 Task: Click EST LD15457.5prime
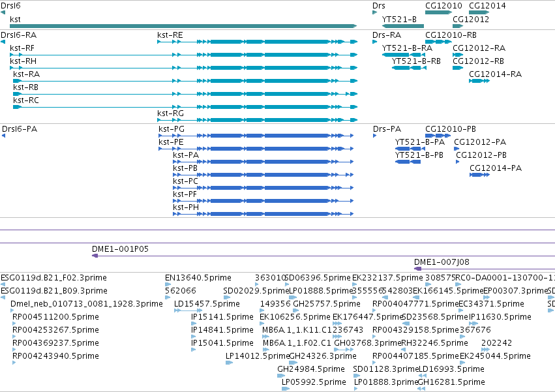(x=188, y=310)
